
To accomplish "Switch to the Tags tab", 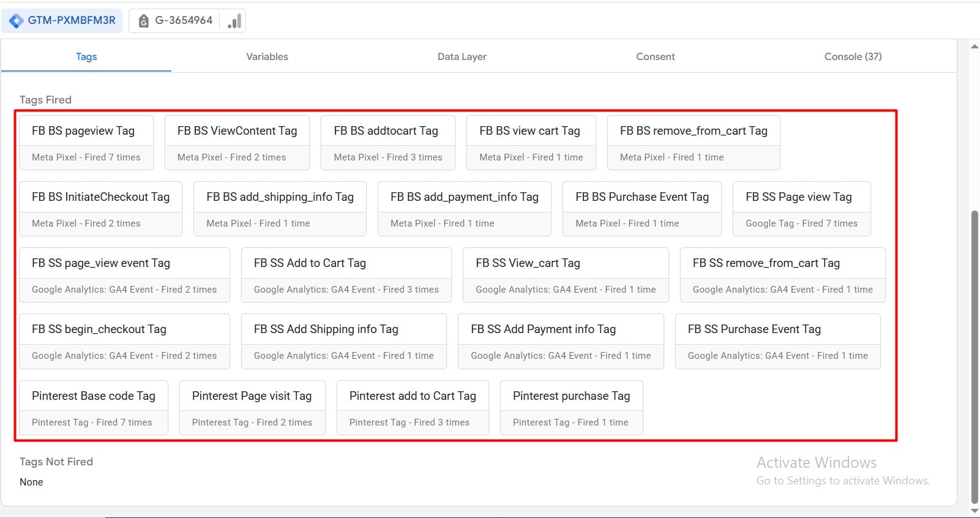I will click(x=86, y=56).
